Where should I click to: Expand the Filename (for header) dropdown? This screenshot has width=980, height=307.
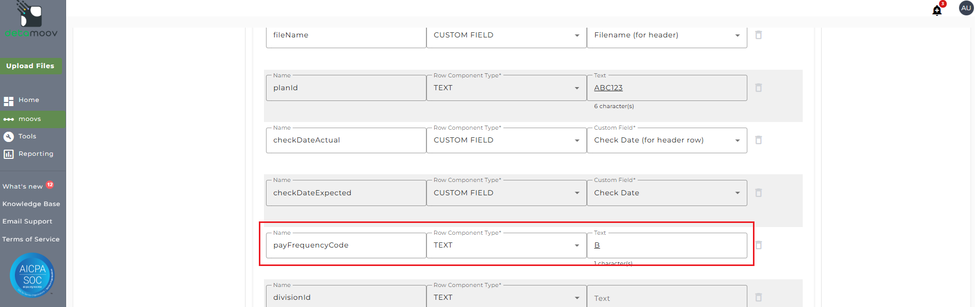point(666,35)
